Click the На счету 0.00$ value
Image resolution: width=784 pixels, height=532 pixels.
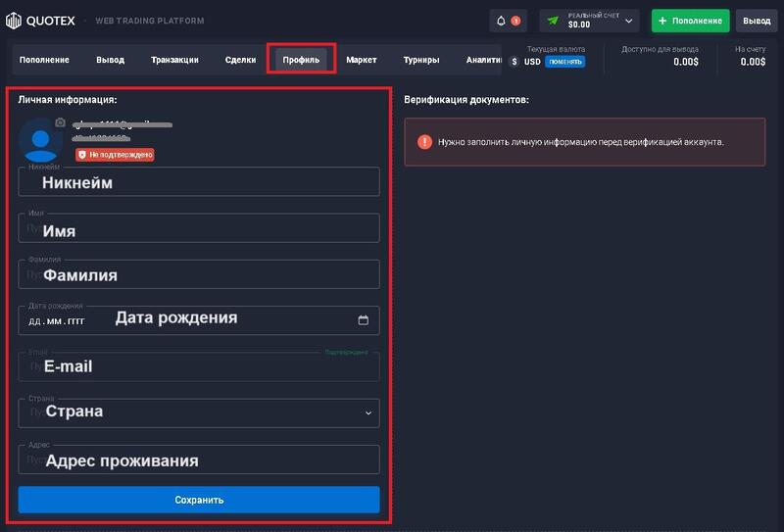(x=753, y=62)
